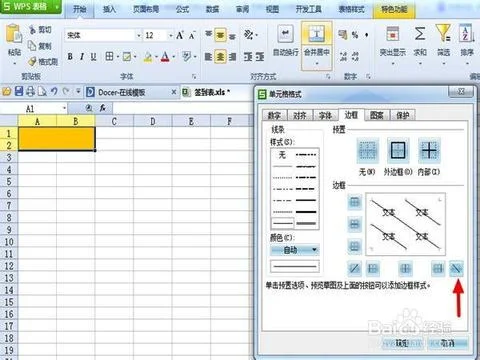Select the 无 border preset
The width and height of the screenshot is (480, 360).
click(367, 150)
